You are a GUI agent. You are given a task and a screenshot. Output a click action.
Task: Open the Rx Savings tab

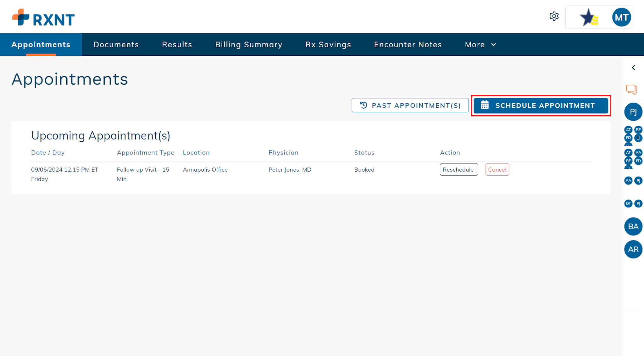pos(328,45)
